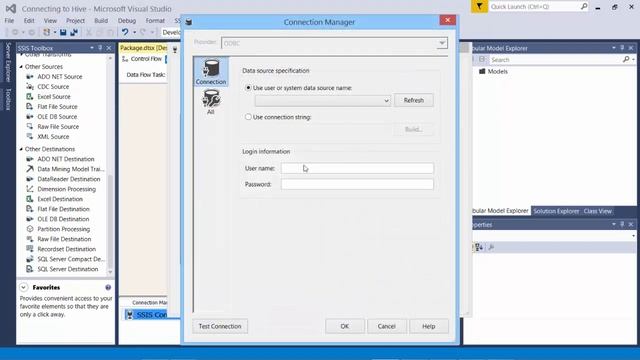This screenshot has width=640, height=360.
Task: Click the Tabular Model Explorer search magnifier icon
Action: tap(626, 60)
